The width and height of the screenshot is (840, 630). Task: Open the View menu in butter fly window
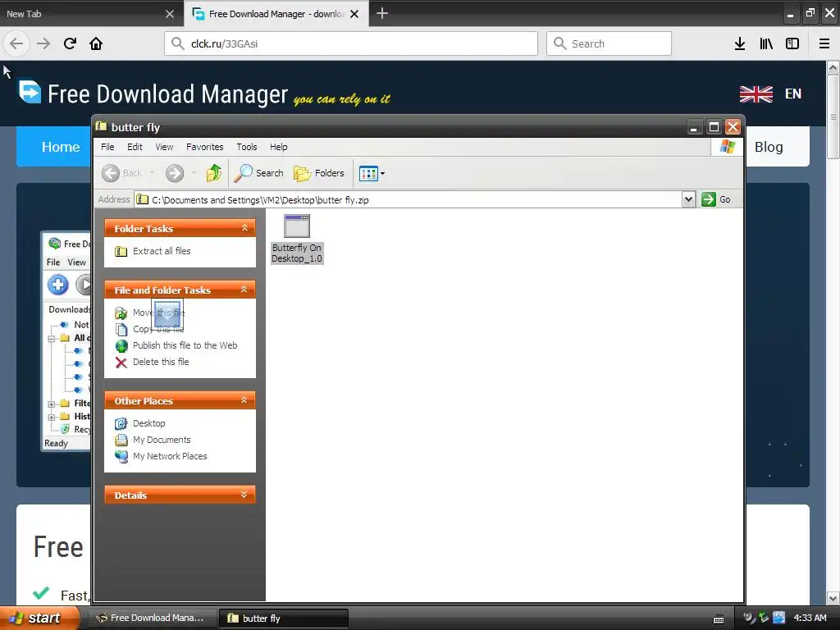click(164, 147)
